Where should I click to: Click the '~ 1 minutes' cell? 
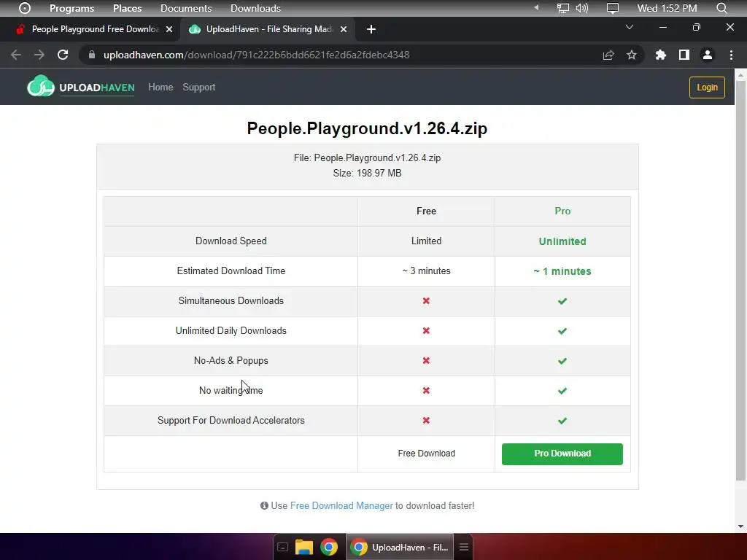562,271
